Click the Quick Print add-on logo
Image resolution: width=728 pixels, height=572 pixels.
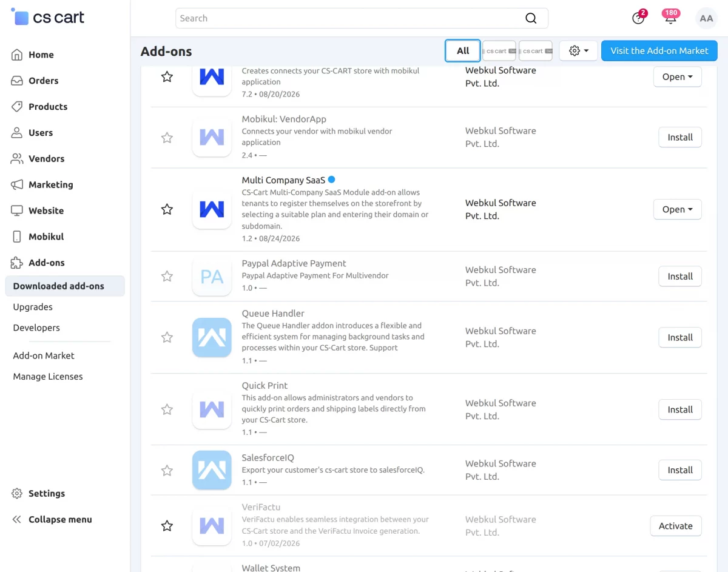212,409
